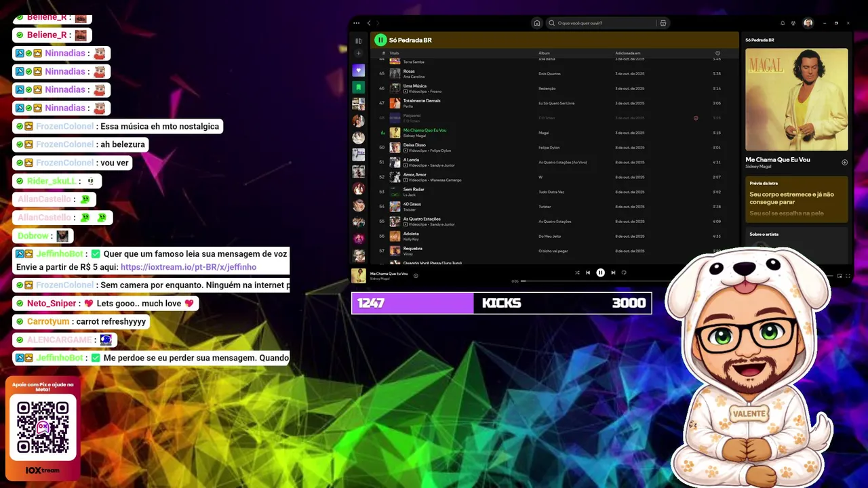Enter full screen with the player bar icon
Screen dimensions: 868x488
coord(848,276)
